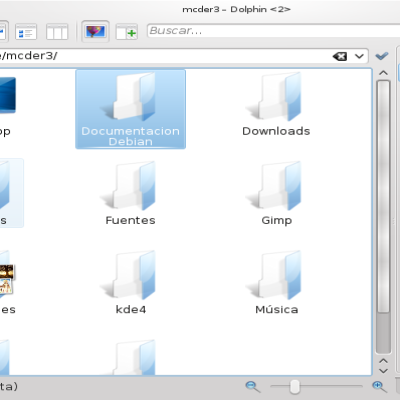Click the vertical scrollbar handle

point(383,197)
